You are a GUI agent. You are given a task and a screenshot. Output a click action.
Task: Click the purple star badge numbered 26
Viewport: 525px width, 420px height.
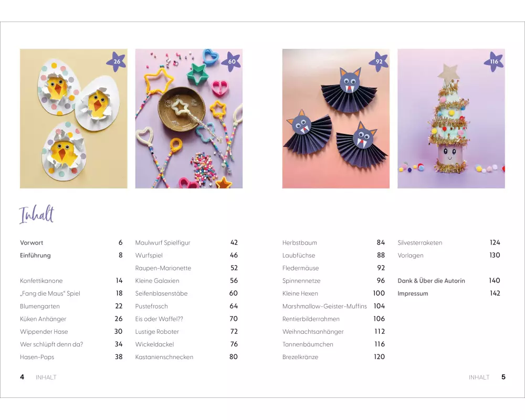tap(116, 61)
